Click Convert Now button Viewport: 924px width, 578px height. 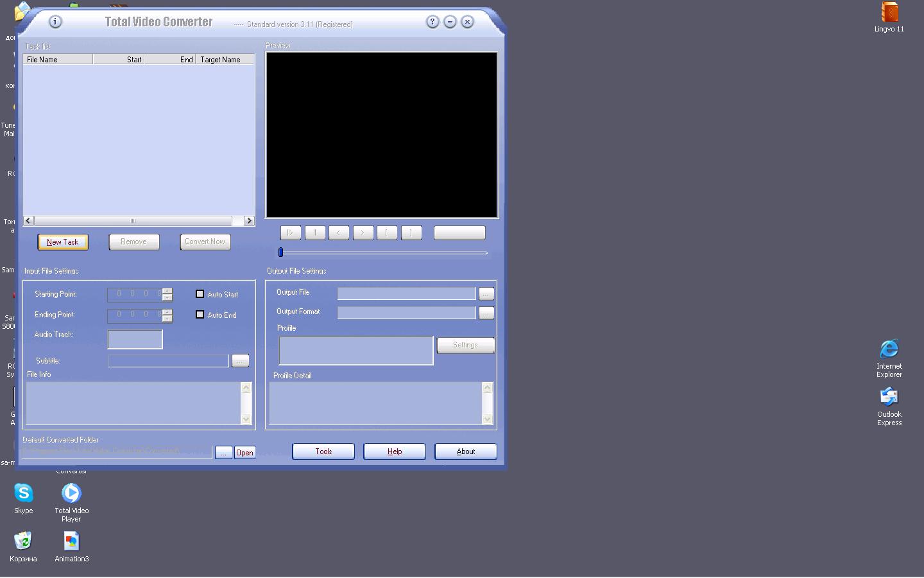pos(205,242)
